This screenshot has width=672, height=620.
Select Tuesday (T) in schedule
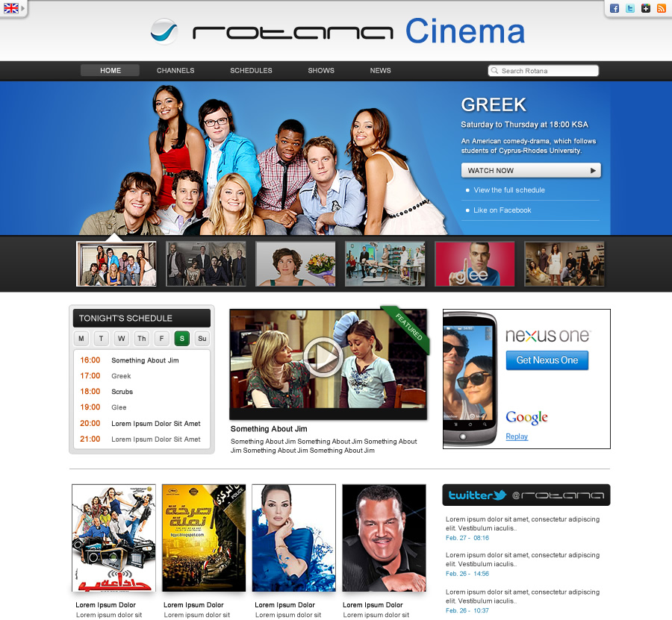click(101, 338)
